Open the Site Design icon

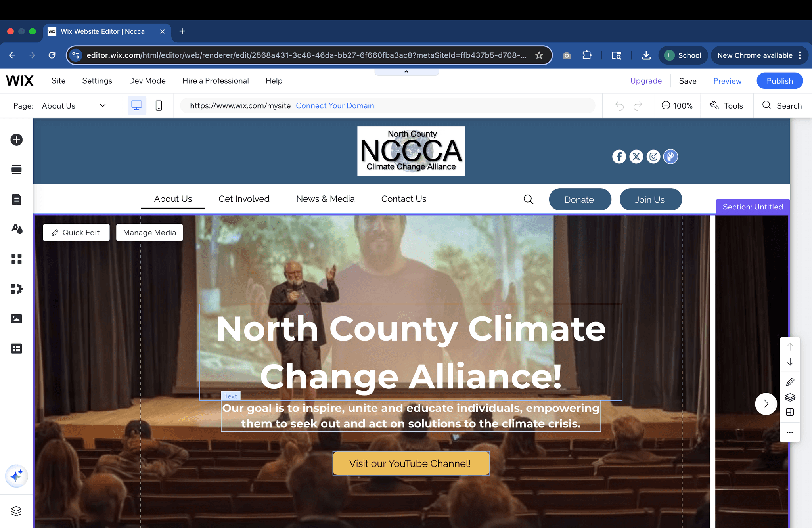coord(16,229)
